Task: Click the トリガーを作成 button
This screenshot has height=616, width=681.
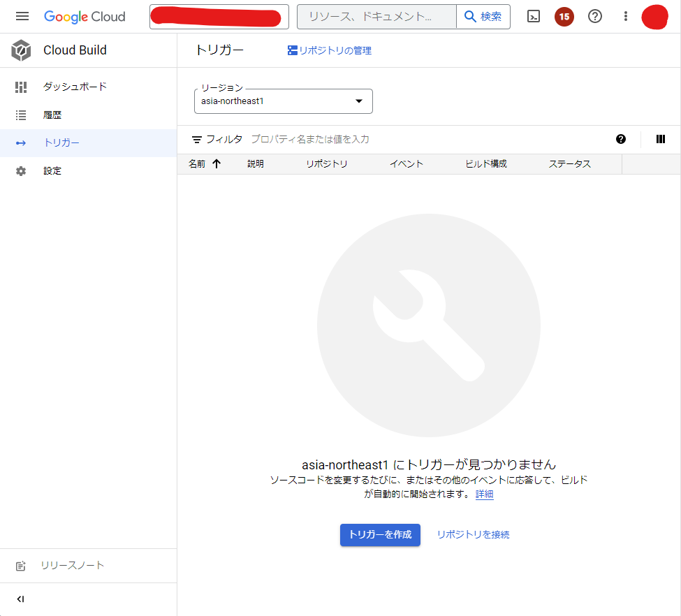Action: pyautogui.click(x=380, y=535)
